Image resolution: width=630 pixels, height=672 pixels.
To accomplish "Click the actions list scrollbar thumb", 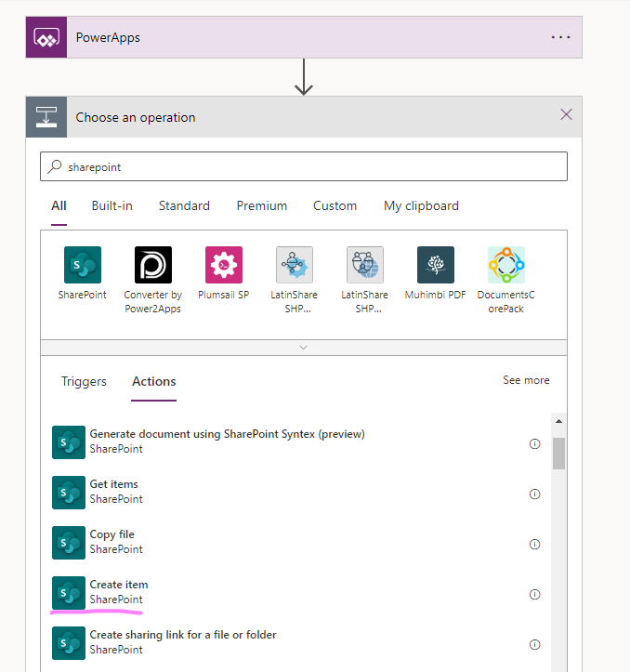I will 558,453.
